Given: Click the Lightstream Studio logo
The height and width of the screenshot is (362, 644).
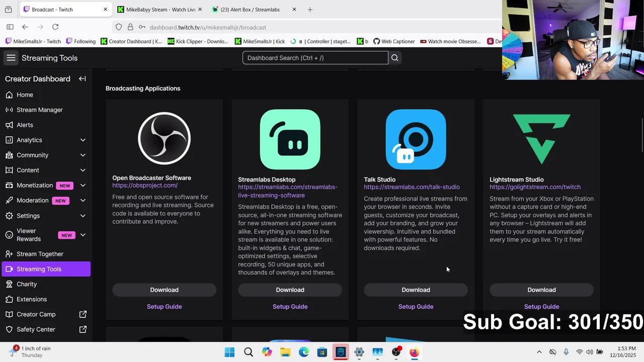Looking at the screenshot, I should 541,139.
